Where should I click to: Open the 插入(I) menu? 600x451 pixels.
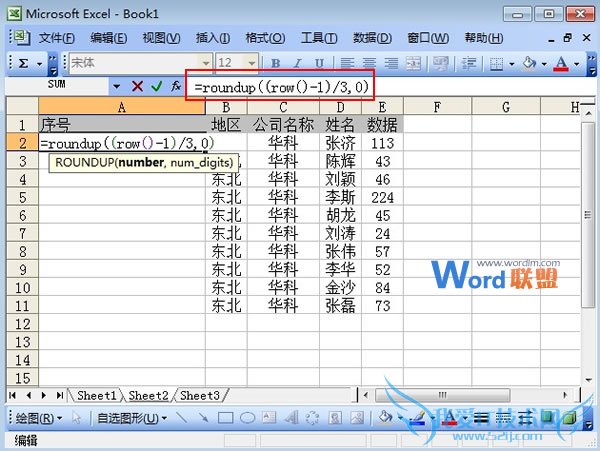click(213, 38)
